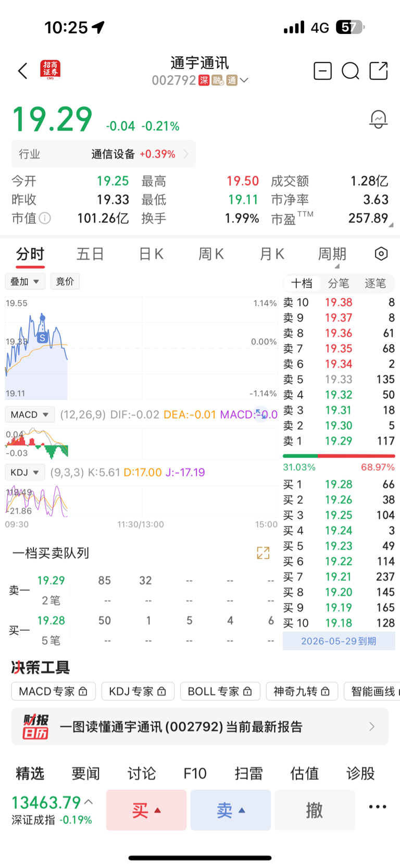Screen dimensions: 400x868
Task: Switch to 逐笔 tab
Action: [x=376, y=283]
